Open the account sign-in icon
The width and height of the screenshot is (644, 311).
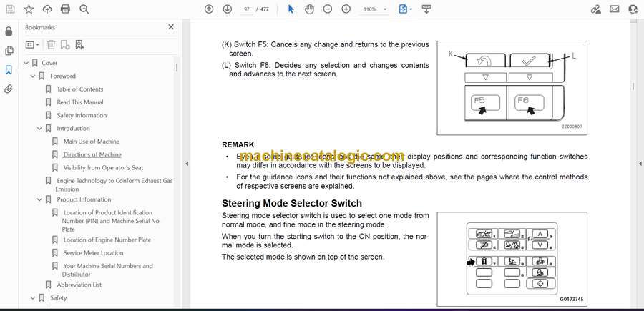[x=633, y=9]
